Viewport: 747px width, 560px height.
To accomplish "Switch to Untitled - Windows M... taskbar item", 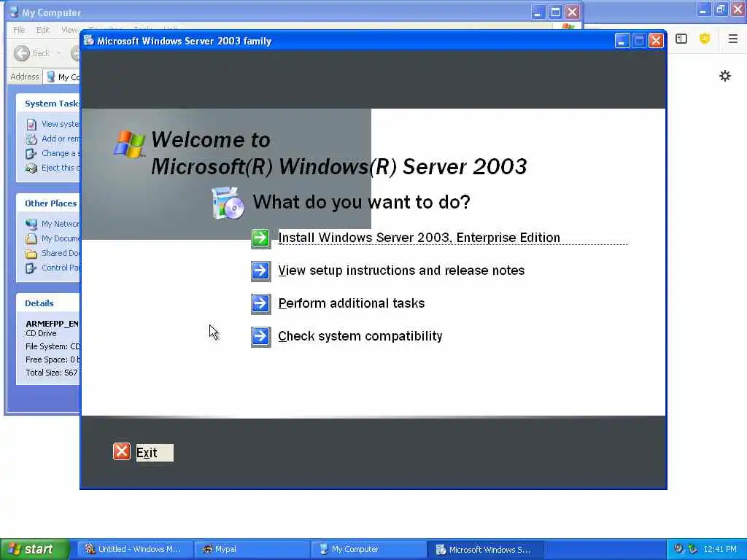I will [135, 549].
